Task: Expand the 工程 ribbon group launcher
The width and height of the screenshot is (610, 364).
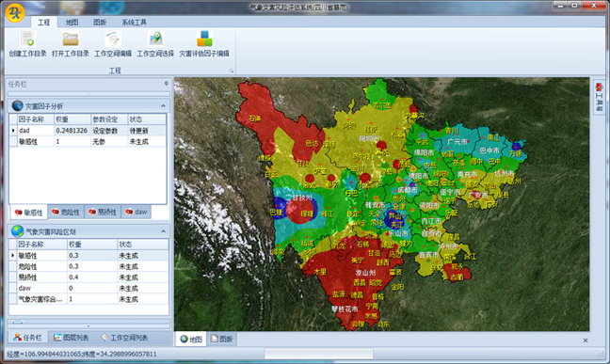Action: pos(231,71)
